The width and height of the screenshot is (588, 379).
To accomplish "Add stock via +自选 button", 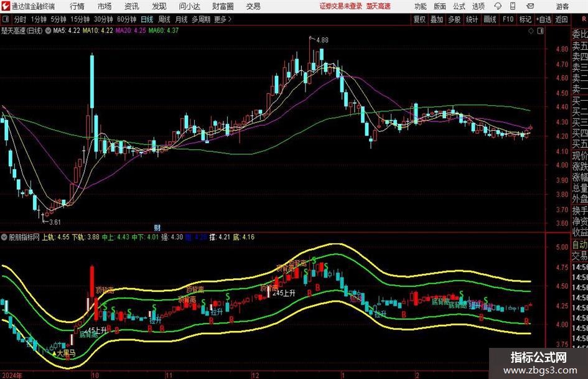I will pyautogui.click(x=543, y=19).
